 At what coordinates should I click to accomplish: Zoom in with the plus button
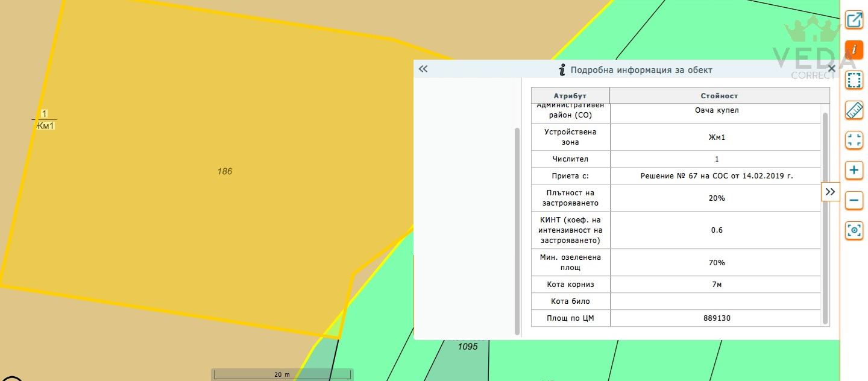[854, 171]
